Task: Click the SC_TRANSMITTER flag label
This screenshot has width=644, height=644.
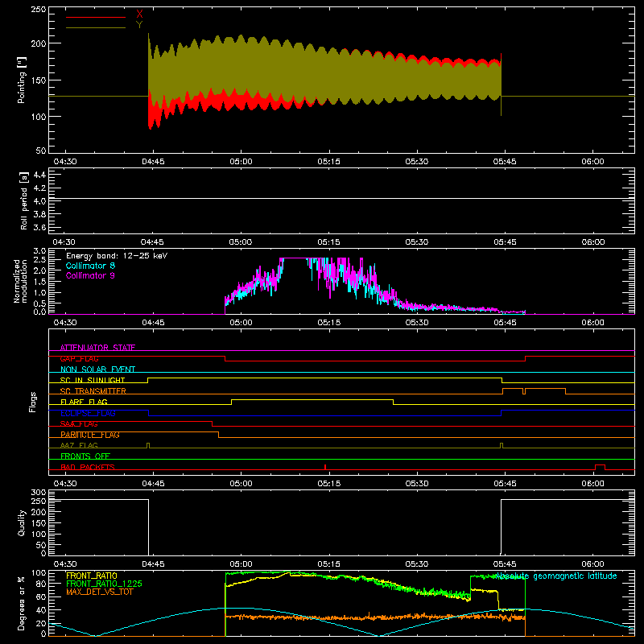Action: [x=93, y=391]
